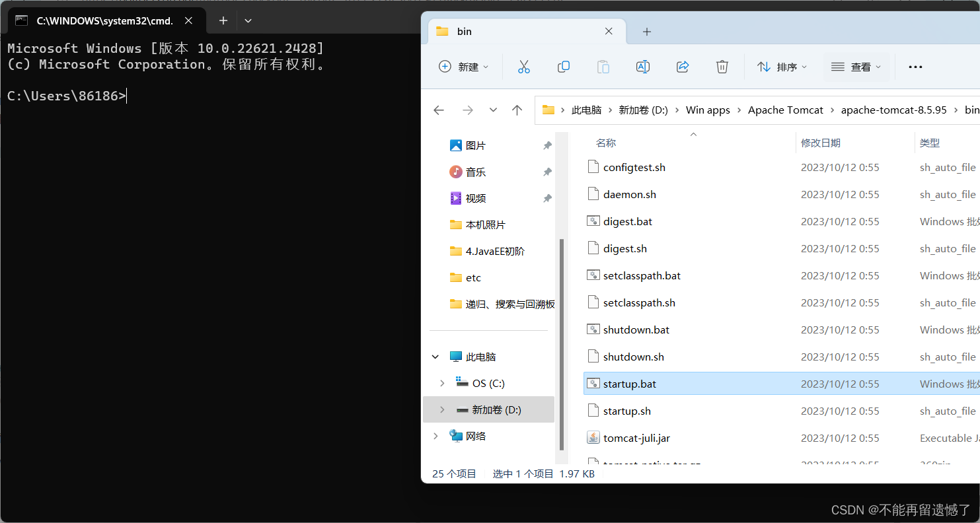Sort by 名称 column header

pos(606,143)
